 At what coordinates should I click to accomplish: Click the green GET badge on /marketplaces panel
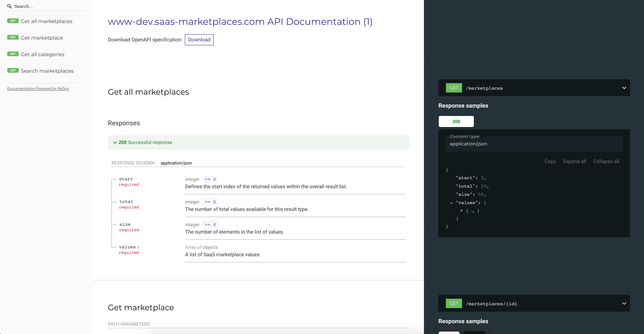[453, 88]
